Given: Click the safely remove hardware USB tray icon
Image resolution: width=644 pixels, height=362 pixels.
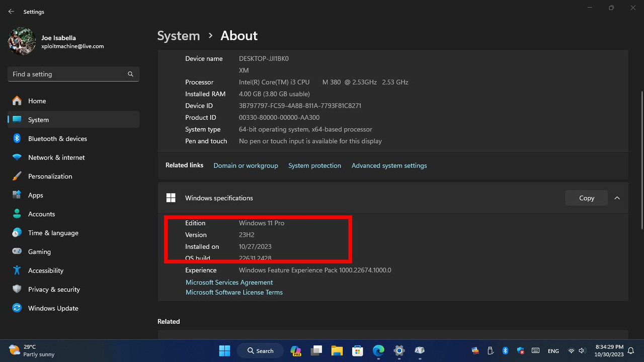Looking at the screenshot, I should (x=490, y=350).
